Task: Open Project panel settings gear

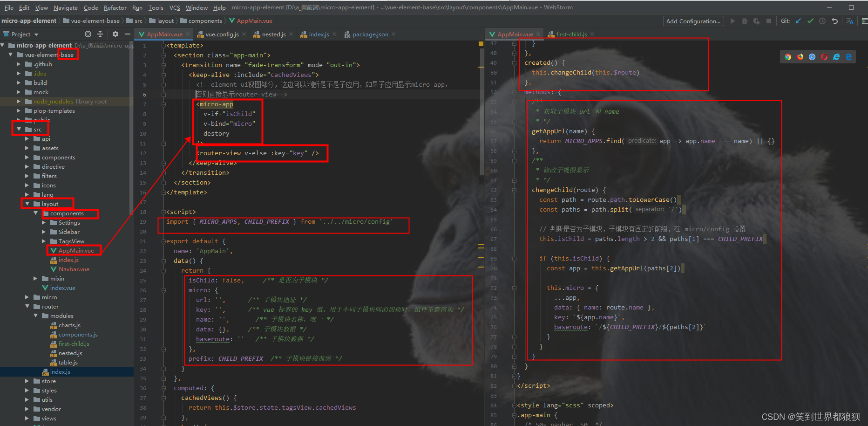Action: pos(115,34)
